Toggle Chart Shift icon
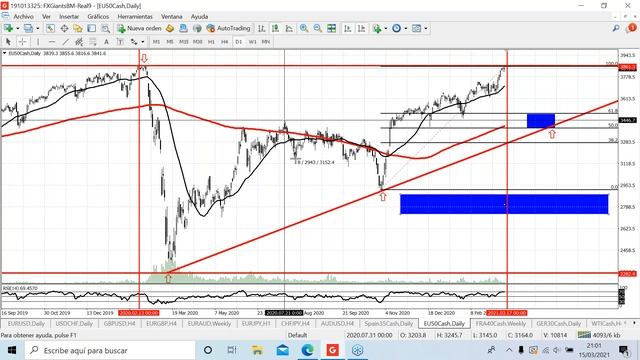 pyautogui.click(x=361, y=28)
